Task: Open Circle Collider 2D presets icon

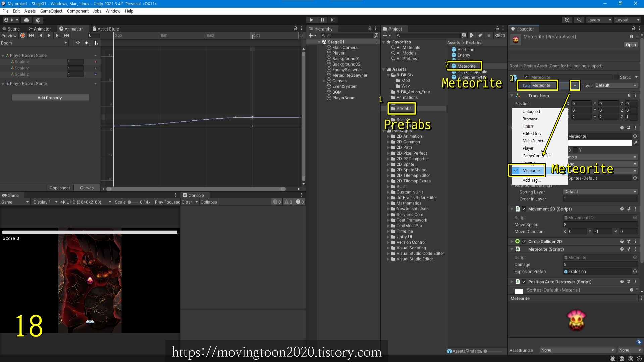Action: coord(628,242)
